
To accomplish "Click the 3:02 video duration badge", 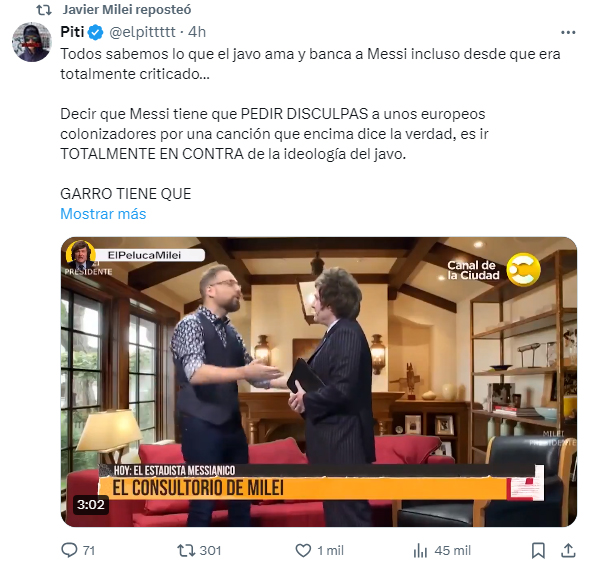I will (91, 504).
